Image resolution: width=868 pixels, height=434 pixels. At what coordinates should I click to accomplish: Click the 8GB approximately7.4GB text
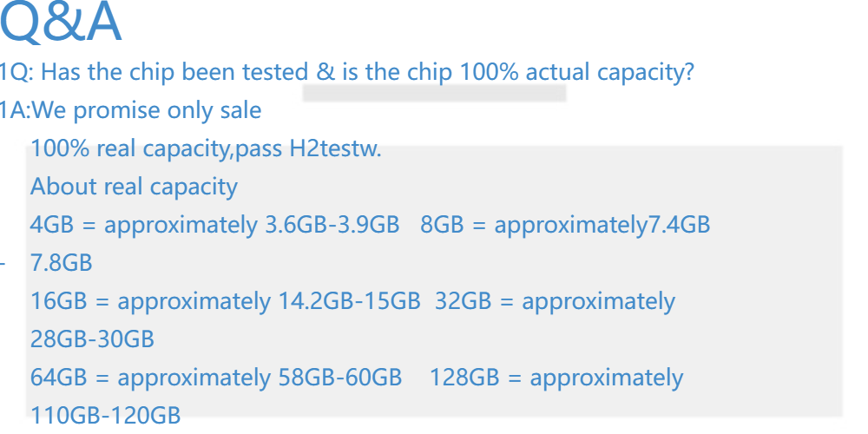coord(565,225)
